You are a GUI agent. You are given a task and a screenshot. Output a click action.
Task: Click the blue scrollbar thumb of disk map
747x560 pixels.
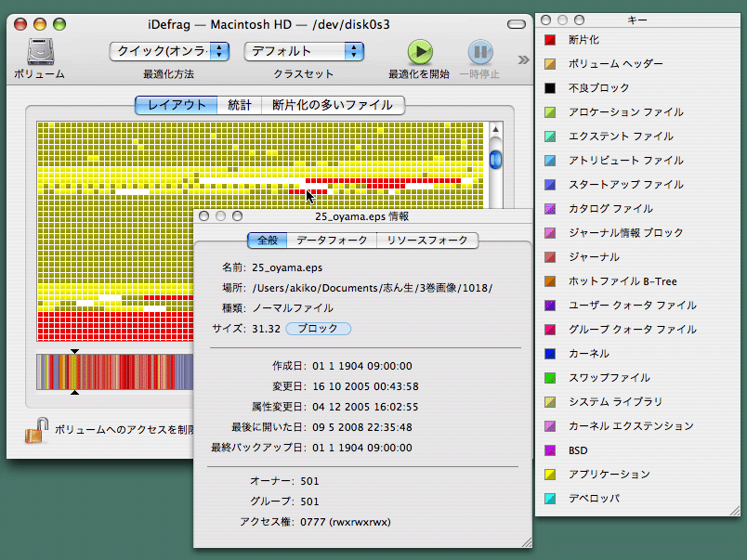(495, 160)
